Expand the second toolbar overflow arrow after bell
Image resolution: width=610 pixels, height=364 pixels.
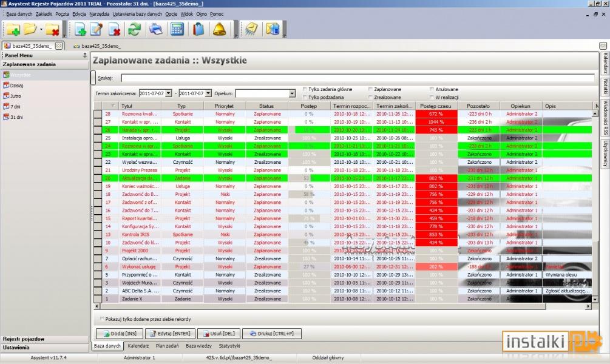236,36
